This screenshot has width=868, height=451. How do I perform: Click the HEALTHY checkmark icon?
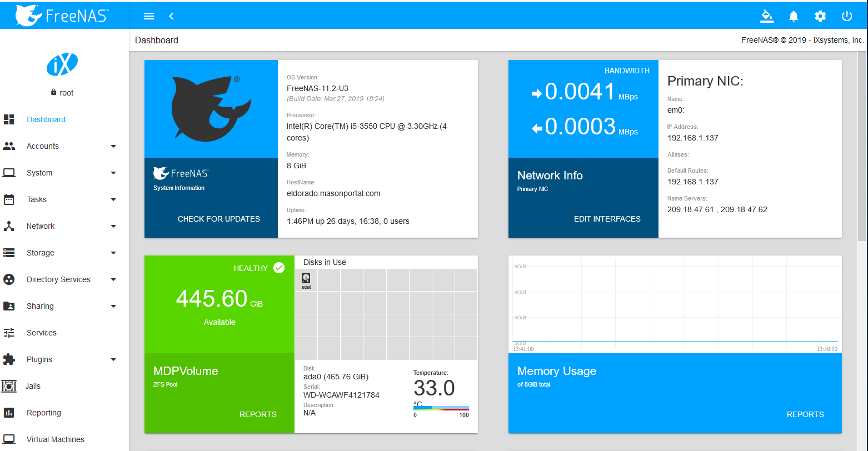click(279, 268)
